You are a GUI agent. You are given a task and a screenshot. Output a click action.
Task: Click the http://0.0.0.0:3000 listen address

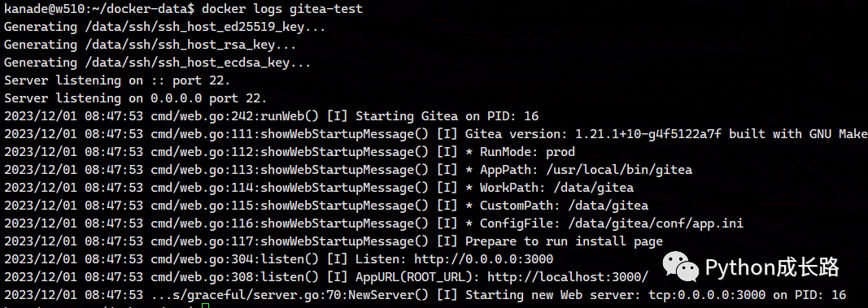pos(484,259)
